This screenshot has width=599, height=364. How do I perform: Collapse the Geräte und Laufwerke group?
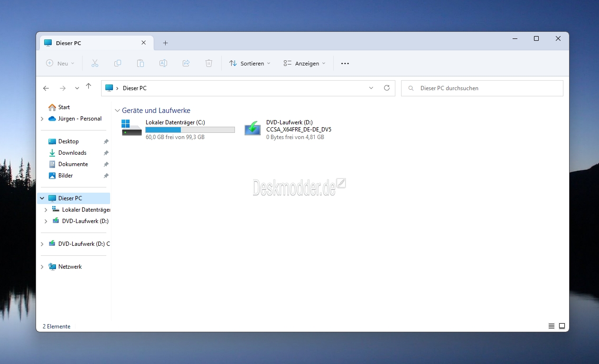(x=118, y=111)
